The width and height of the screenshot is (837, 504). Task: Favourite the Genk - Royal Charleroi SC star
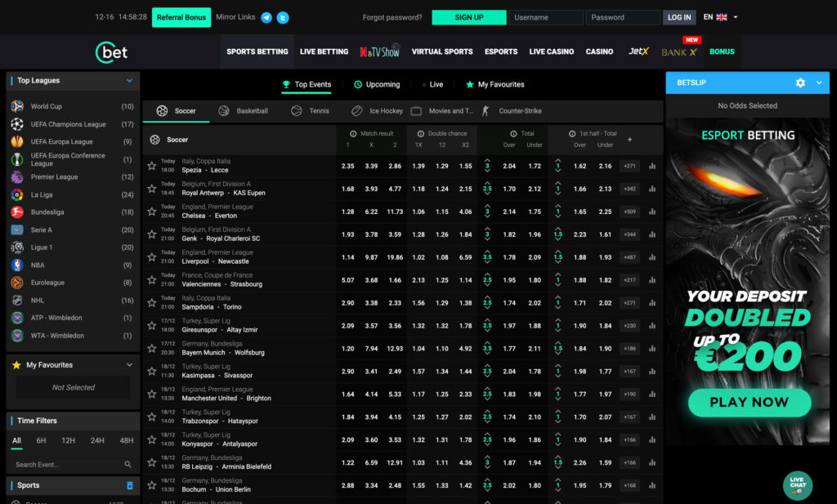[x=151, y=234]
